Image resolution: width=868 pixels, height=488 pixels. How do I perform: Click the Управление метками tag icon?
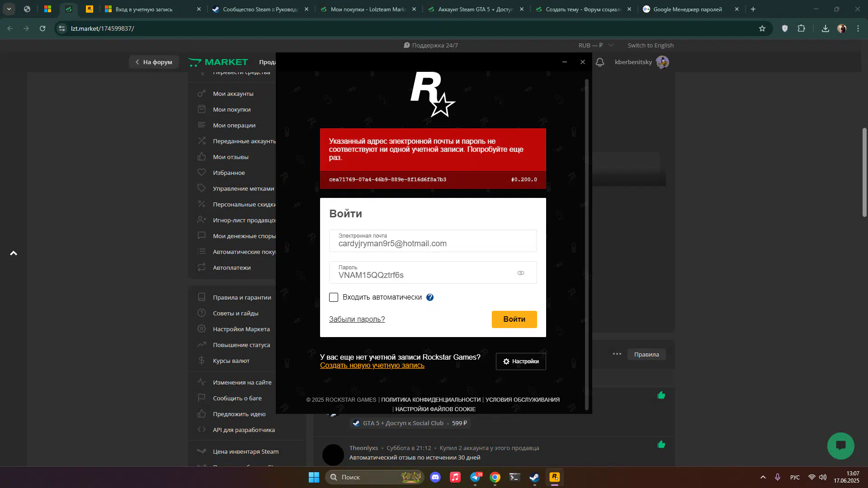(202, 188)
